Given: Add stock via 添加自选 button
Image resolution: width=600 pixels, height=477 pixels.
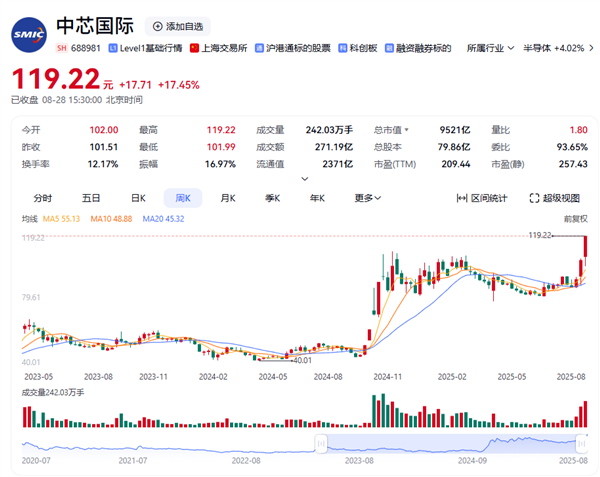Looking at the screenshot, I should (177, 27).
